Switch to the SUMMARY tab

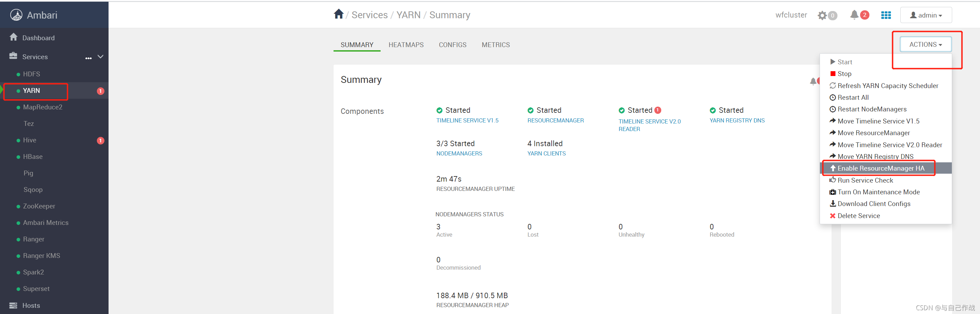coord(357,45)
